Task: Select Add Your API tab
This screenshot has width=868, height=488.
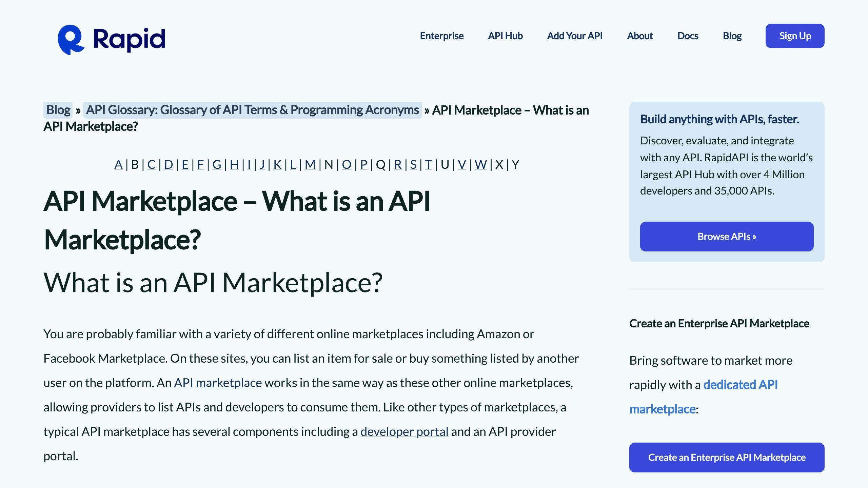Action: 575,36
